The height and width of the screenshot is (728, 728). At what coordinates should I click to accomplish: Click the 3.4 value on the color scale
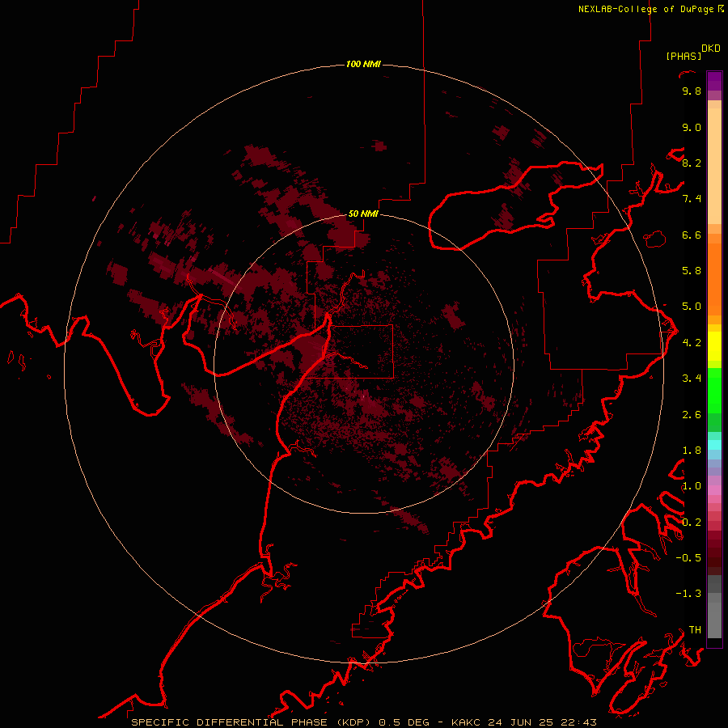click(x=692, y=379)
